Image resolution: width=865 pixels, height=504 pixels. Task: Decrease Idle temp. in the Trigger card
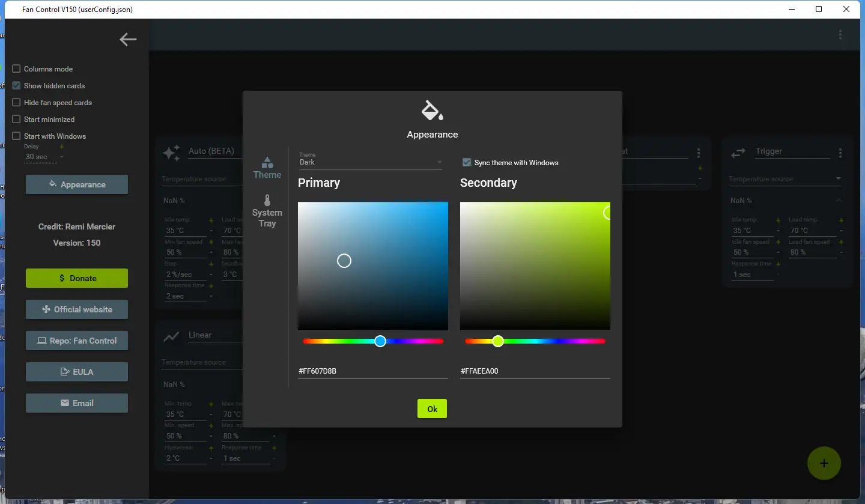tap(778, 231)
